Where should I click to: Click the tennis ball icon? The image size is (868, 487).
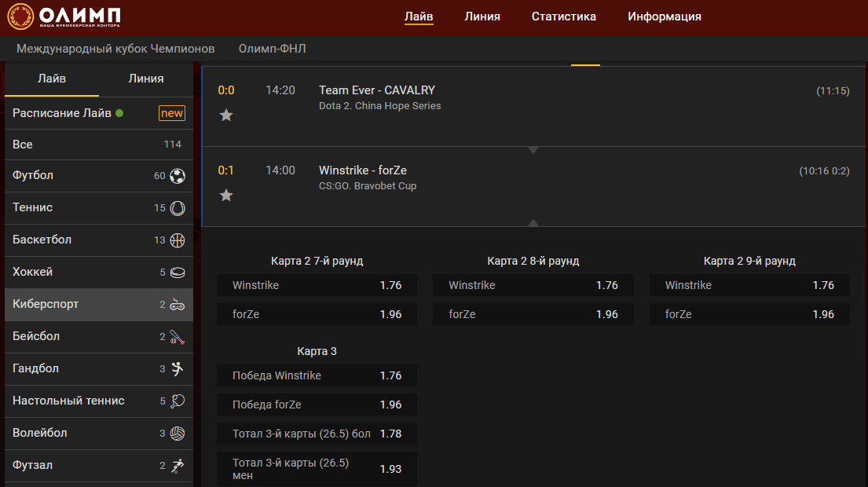[x=178, y=208]
